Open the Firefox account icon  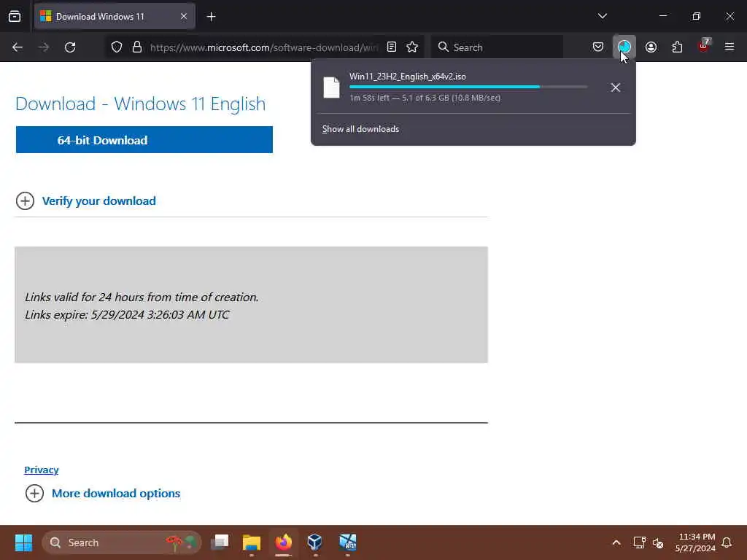pos(651,47)
